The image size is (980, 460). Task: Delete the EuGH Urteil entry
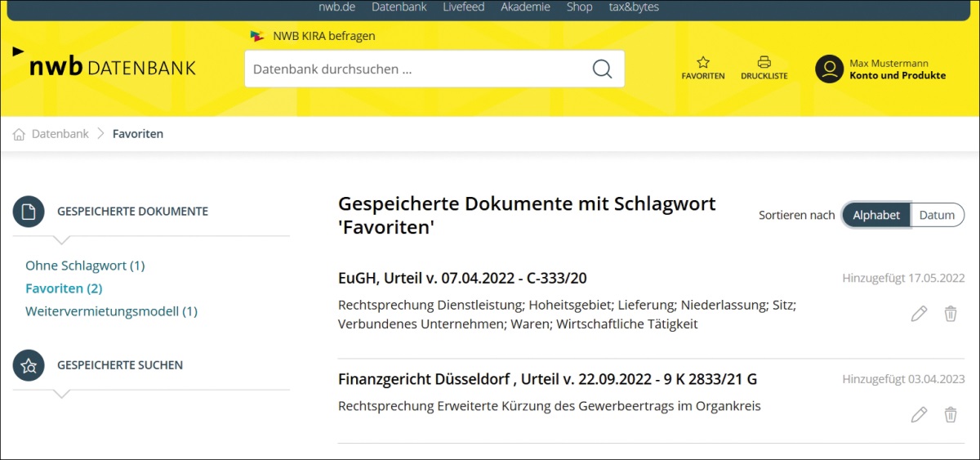coord(951,314)
